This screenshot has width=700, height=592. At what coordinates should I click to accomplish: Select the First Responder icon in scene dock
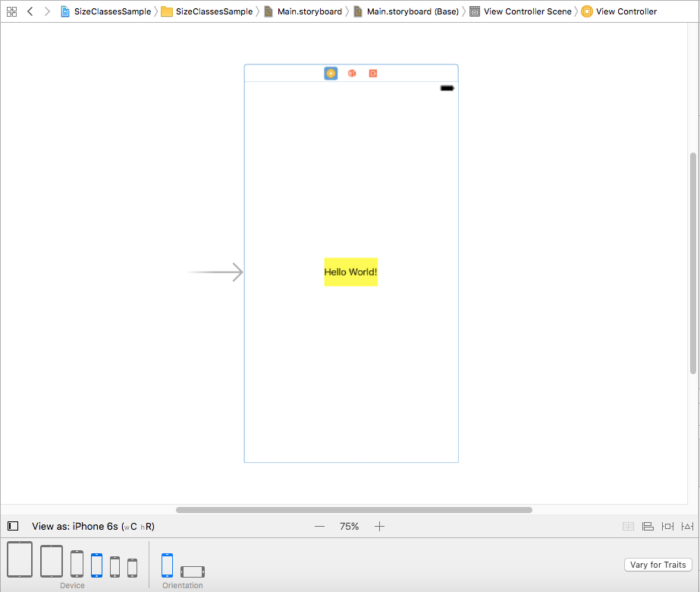tap(352, 74)
